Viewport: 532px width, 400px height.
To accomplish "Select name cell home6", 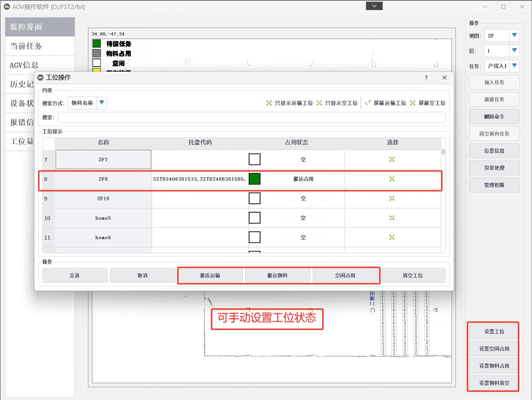I will (103, 237).
